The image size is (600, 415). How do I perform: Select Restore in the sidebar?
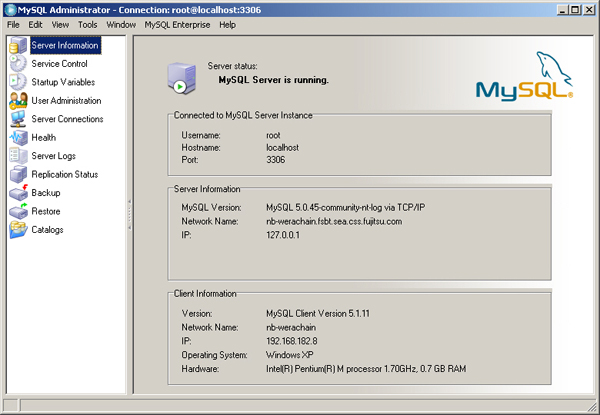(x=46, y=211)
